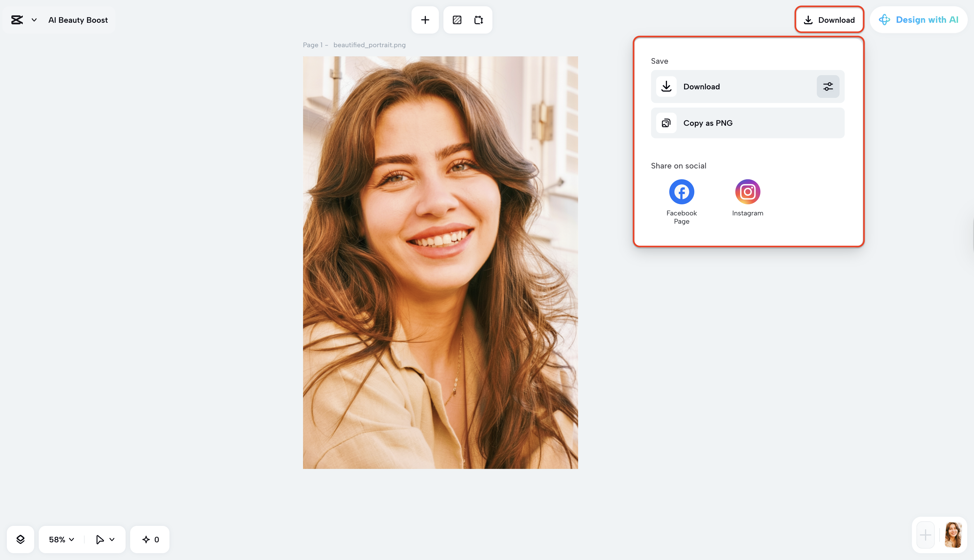This screenshot has width=974, height=560.
Task: Click the credits sparkle icon showing 0
Action: [x=150, y=539]
